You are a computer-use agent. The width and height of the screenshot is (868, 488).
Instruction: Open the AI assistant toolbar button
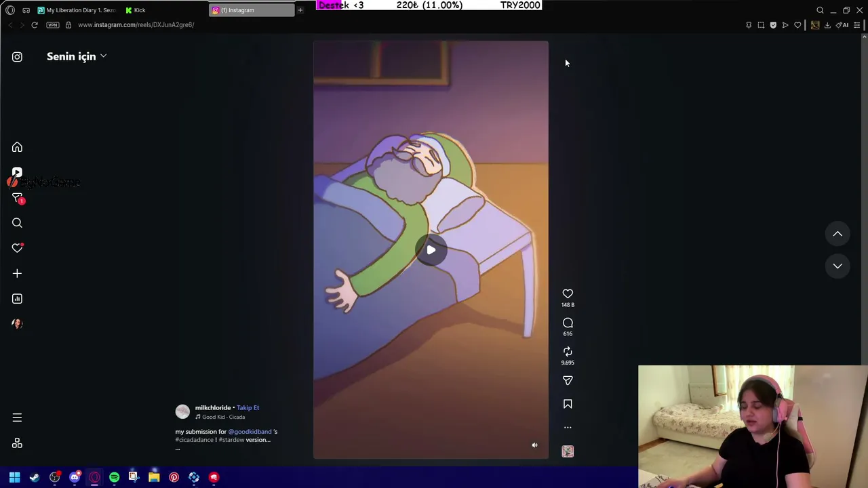coord(842,25)
